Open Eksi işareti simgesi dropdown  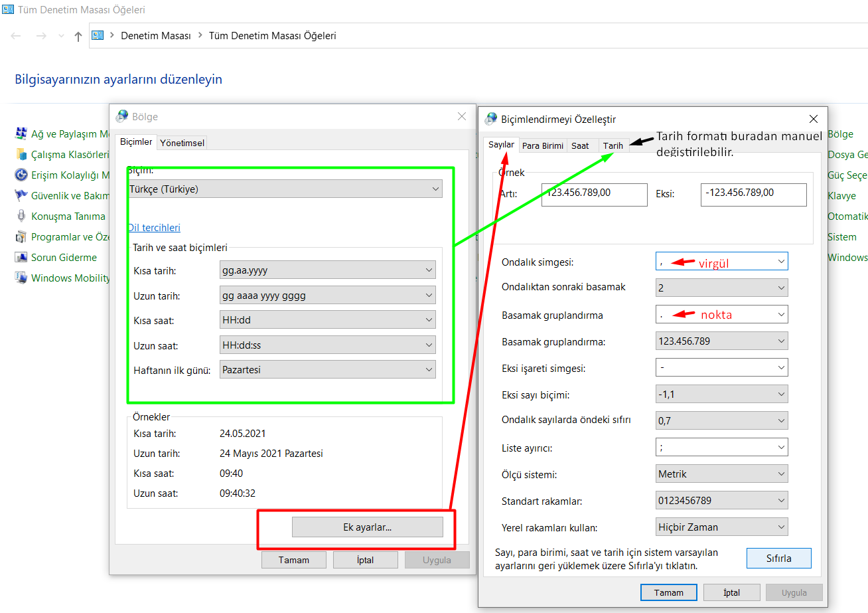(721, 367)
